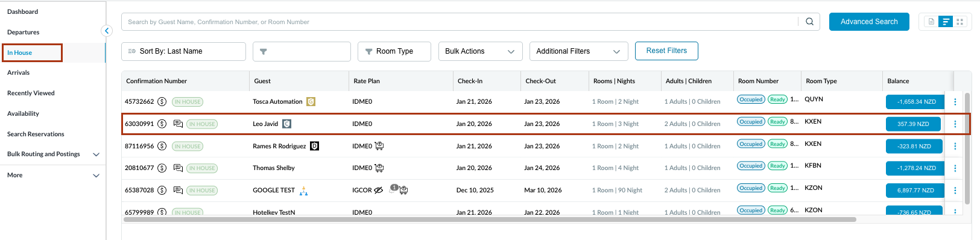The height and width of the screenshot is (240, 980).
Task: Click balance button 6,897.77 NZD
Action: tap(915, 191)
